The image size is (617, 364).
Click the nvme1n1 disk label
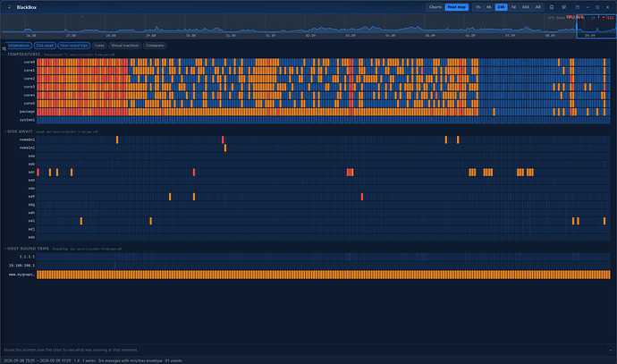[x=27, y=148]
